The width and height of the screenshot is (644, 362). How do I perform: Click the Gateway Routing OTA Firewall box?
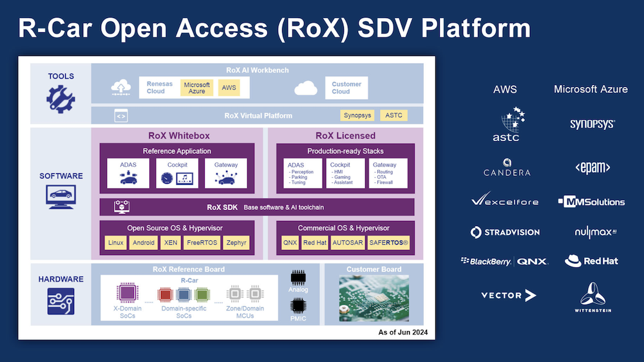388,173
